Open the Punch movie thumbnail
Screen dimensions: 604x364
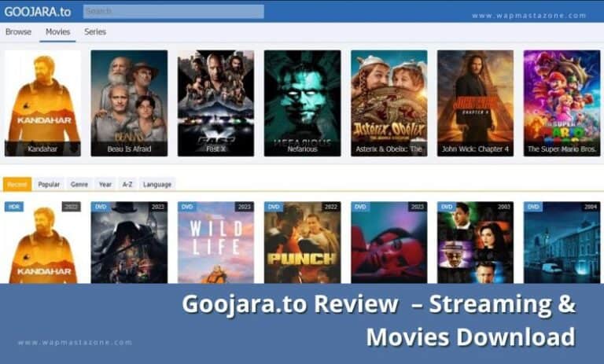(x=302, y=242)
